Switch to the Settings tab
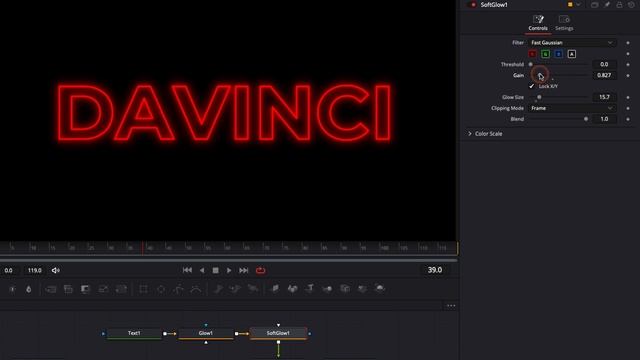The image size is (640, 360). tap(564, 23)
